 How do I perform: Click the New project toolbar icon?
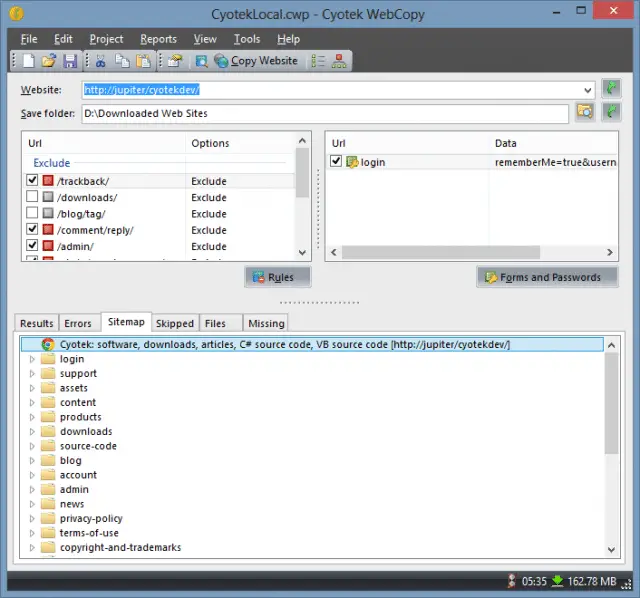tap(29, 61)
